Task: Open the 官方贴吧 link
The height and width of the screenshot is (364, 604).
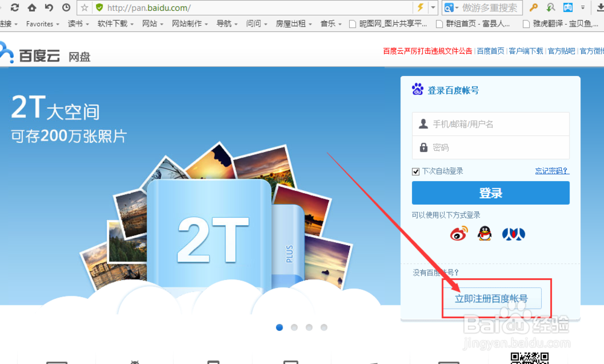Action: (561, 51)
